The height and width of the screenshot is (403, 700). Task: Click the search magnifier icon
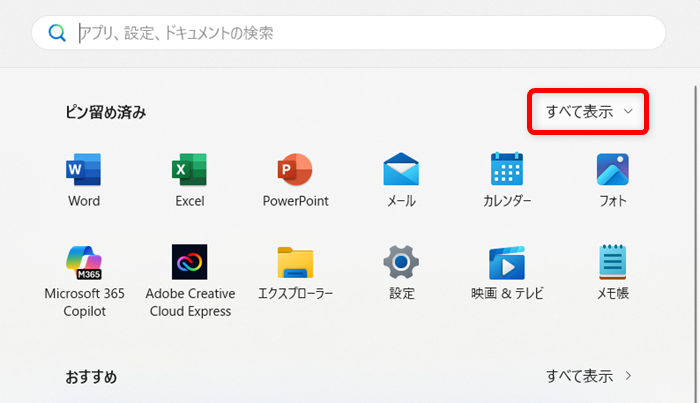(57, 33)
